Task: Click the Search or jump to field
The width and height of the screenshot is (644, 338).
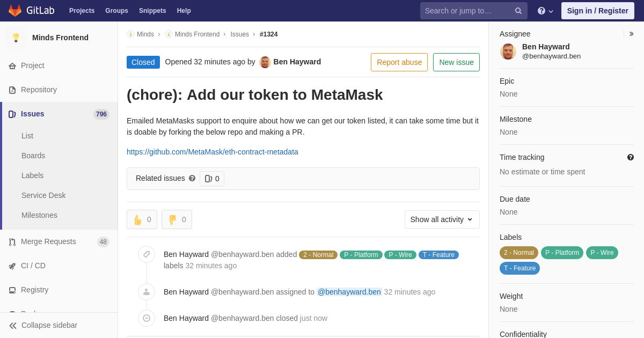Action: pyautogui.click(x=466, y=11)
